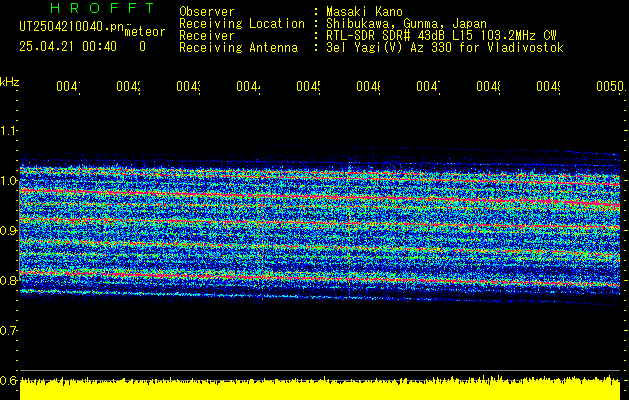Viewport: 629px width, 400px height.
Task: Click the meteor count value 0
Action: point(142,47)
